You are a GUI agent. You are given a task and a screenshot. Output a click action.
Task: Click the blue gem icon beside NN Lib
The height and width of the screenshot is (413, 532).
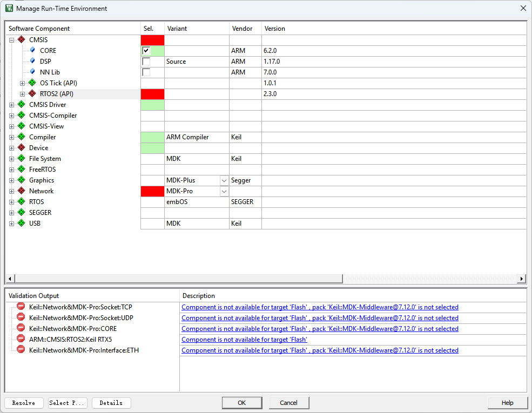[32, 72]
